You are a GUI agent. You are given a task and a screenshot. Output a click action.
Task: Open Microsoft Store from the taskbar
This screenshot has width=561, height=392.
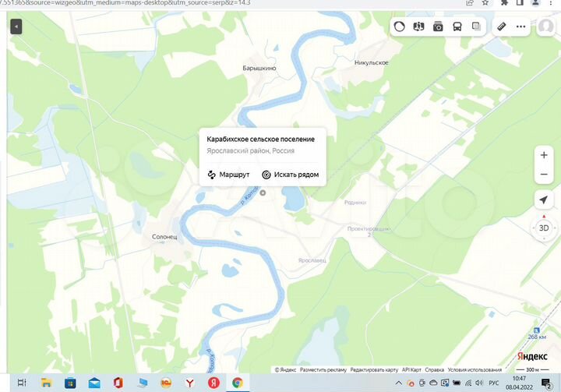70,383
